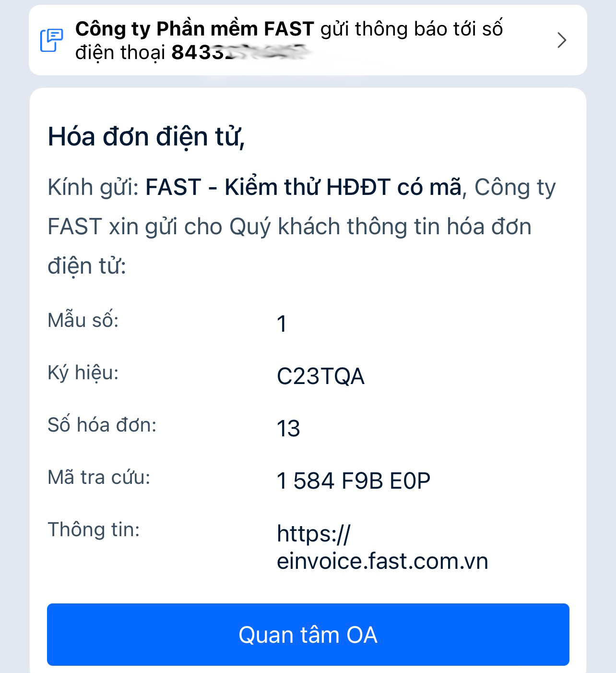This screenshot has height=673, width=616.
Task: Tap the gửi thông báo tới số text
Action: pos(412,29)
